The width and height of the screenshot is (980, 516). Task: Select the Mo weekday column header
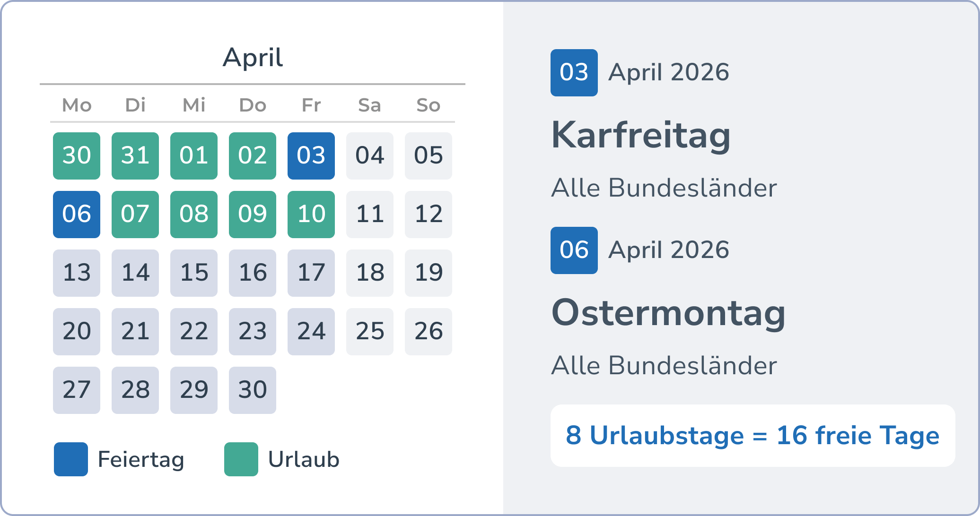click(x=76, y=105)
